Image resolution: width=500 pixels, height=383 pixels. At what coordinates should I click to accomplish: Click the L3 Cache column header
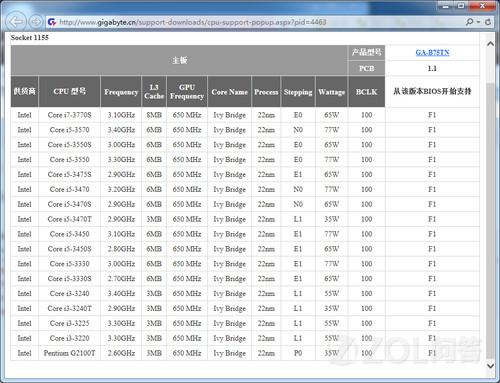[x=154, y=91]
